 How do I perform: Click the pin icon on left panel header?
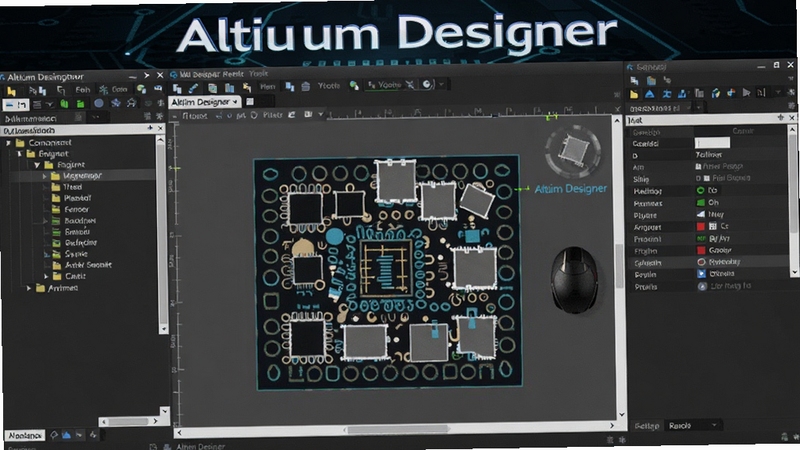[x=150, y=128]
